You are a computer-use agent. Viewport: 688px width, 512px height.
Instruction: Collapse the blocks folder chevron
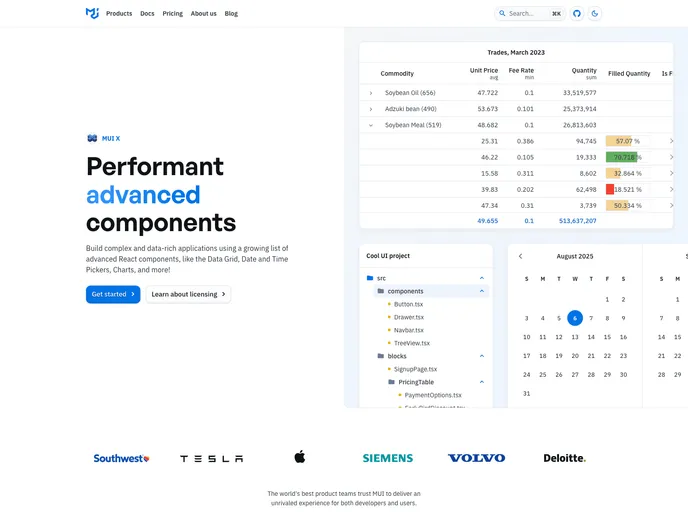pyautogui.click(x=482, y=356)
